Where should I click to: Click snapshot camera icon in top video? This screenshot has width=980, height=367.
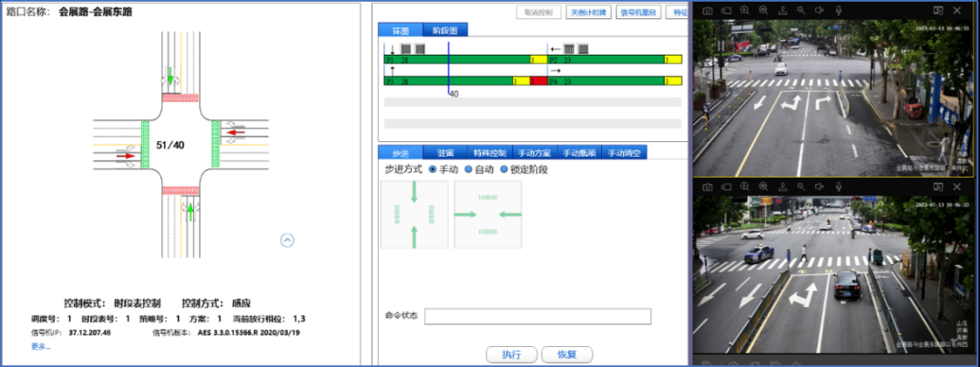[x=707, y=9]
